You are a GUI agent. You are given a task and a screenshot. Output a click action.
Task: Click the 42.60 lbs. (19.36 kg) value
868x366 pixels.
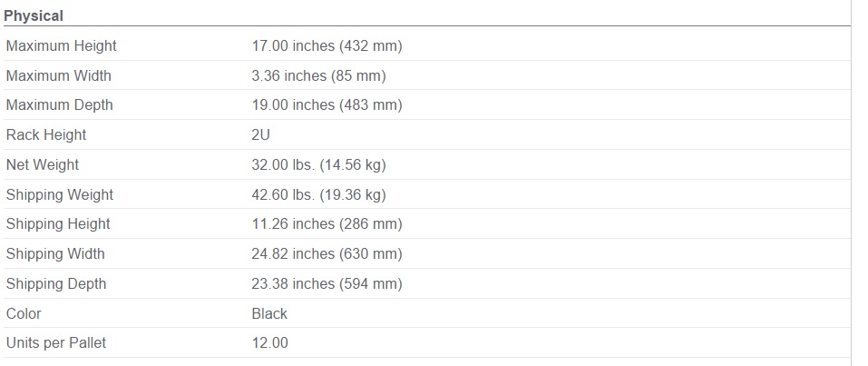tap(318, 194)
